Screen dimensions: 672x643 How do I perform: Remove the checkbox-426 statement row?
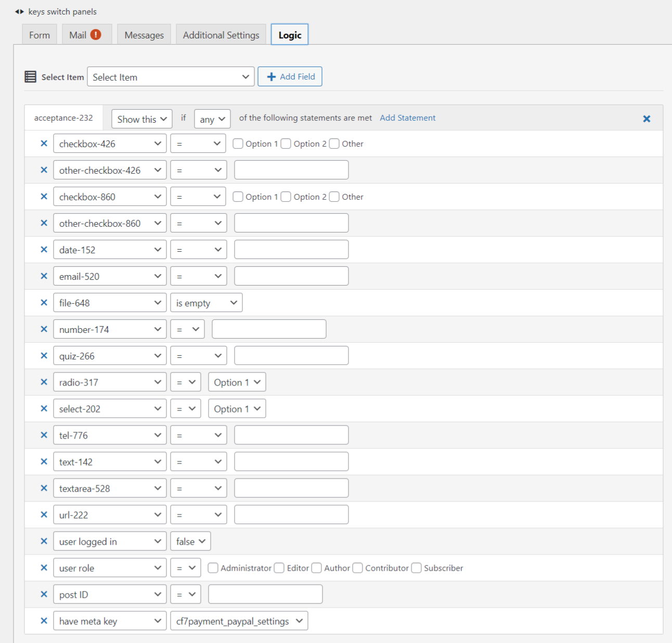44,144
